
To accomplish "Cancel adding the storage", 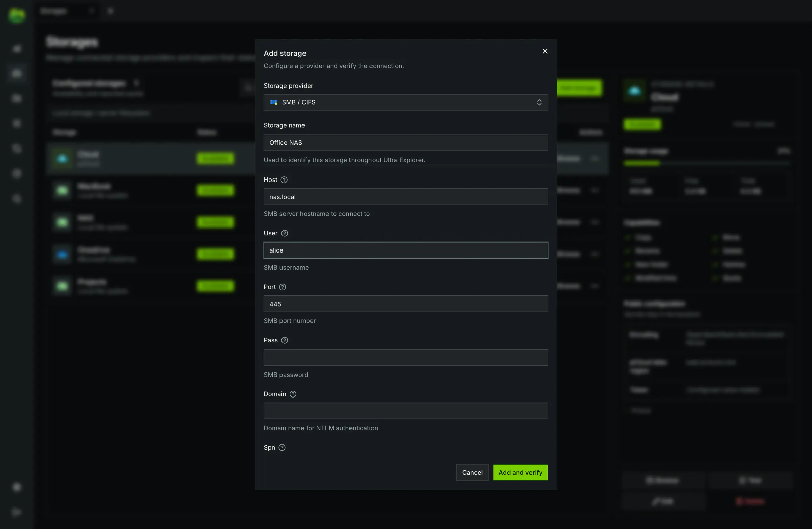I will (x=472, y=473).
